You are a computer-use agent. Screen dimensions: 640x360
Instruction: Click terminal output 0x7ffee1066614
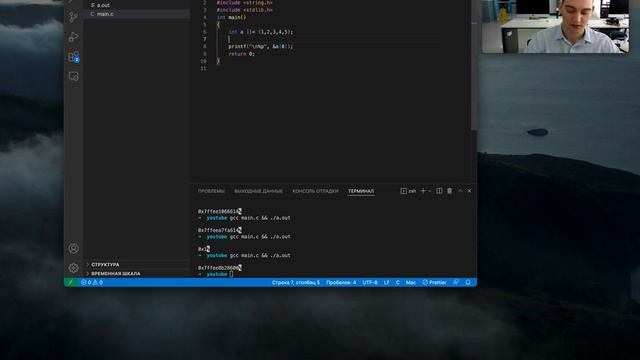(220, 211)
